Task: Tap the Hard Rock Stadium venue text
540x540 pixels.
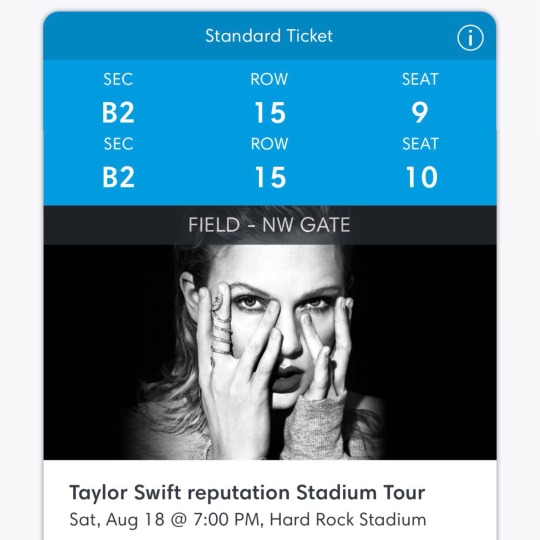Action: point(348,519)
